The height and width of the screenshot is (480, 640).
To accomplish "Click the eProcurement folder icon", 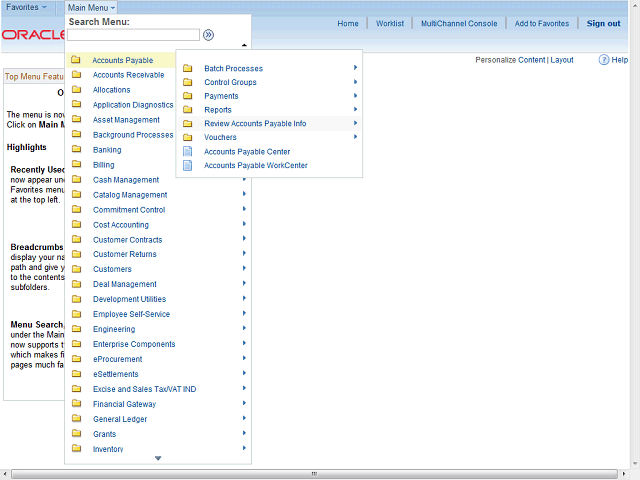I will click(x=76, y=359).
